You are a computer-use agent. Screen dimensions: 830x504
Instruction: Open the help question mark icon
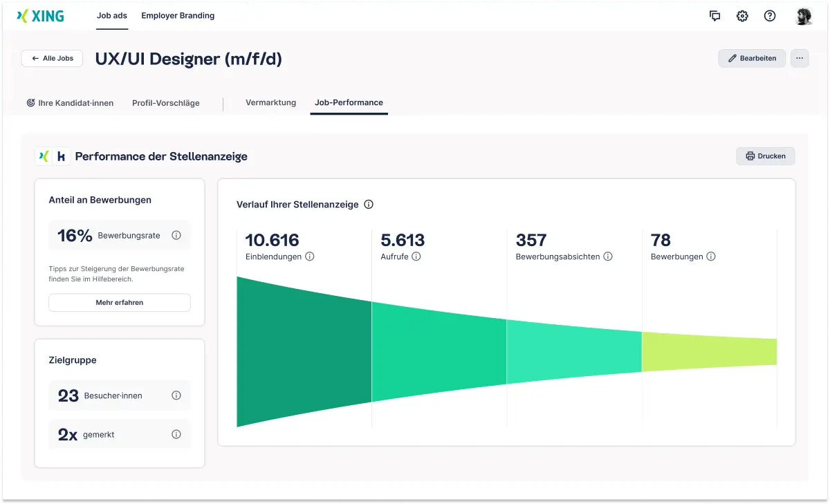coord(770,16)
